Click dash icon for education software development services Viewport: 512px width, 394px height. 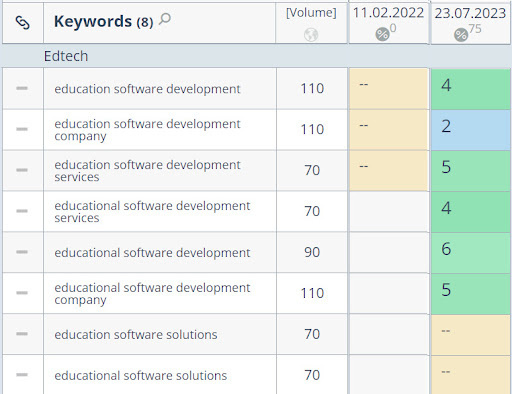[x=22, y=170]
